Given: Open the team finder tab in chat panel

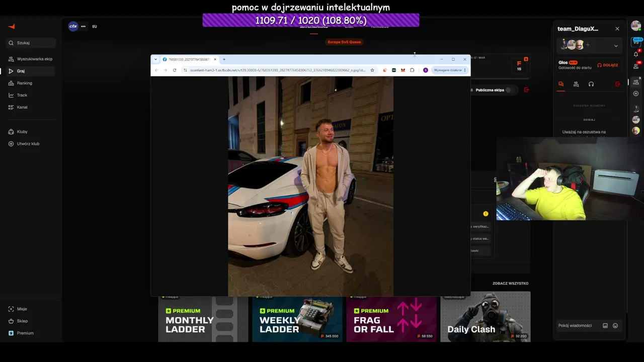Looking at the screenshot, I should coord(576,84).
